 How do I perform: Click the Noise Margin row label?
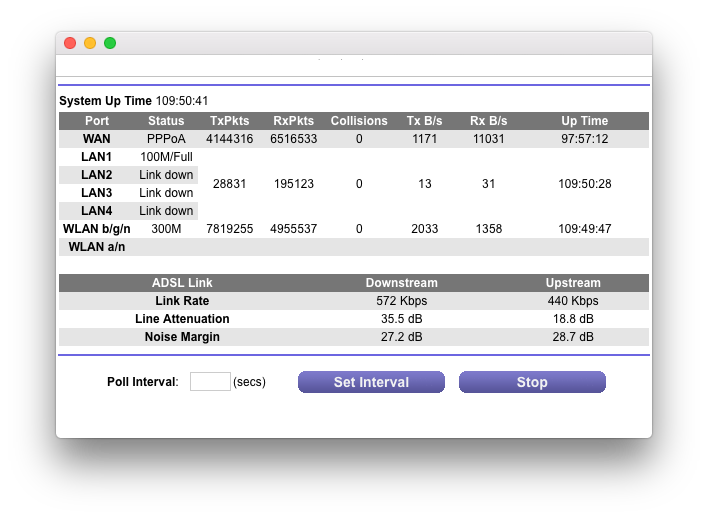click(x=182, y=337)
